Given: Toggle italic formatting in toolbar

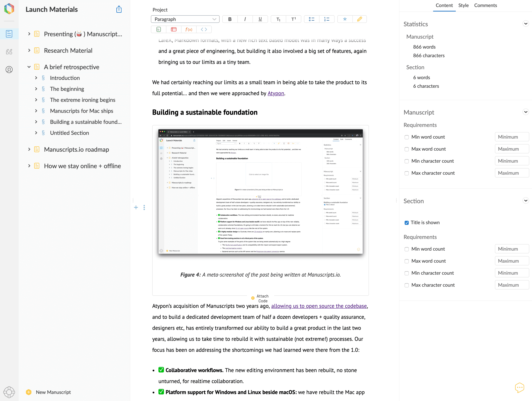Looking at the screenshot, I should tap(245, 19).
